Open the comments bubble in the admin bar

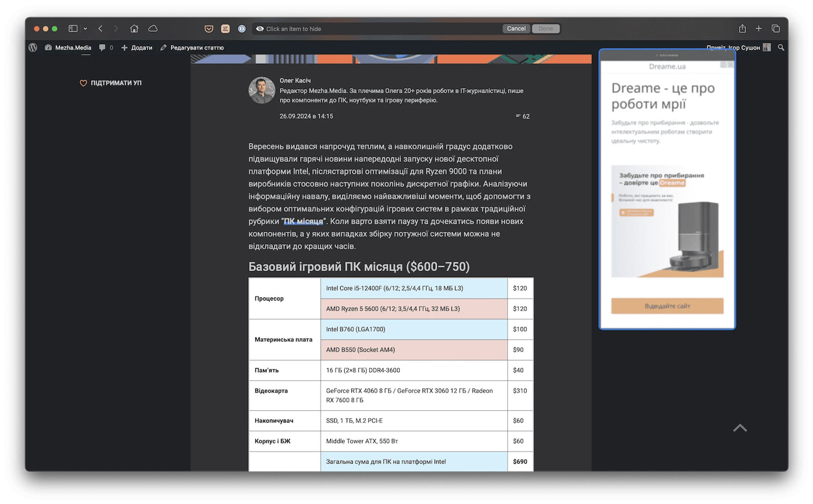106,47
